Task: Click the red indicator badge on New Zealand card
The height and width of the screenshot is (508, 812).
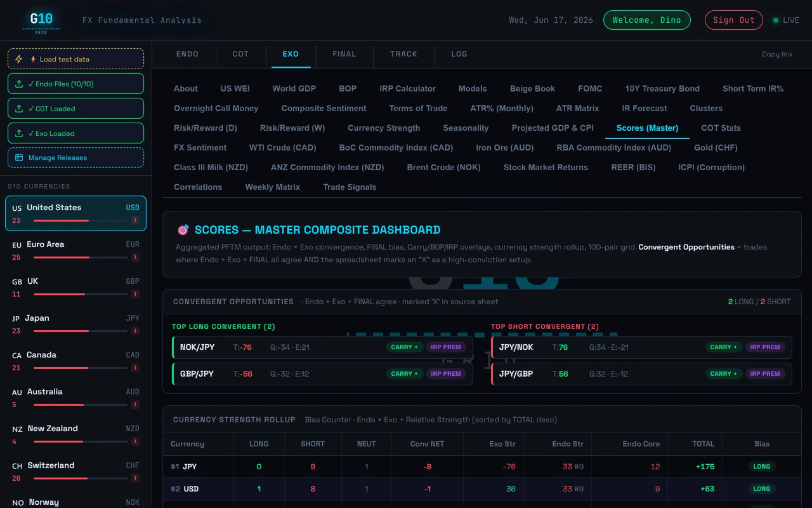Action: point(135,441)
